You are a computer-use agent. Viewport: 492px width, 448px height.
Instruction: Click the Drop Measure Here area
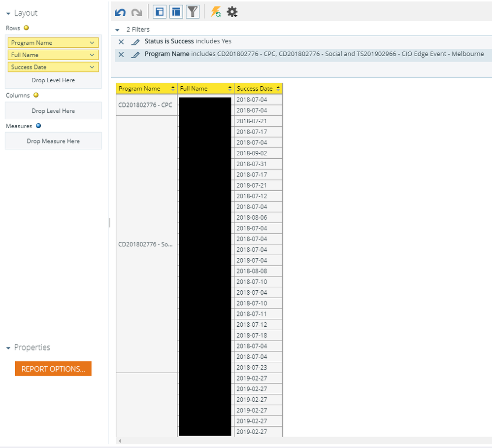click(x=53, y=141)
